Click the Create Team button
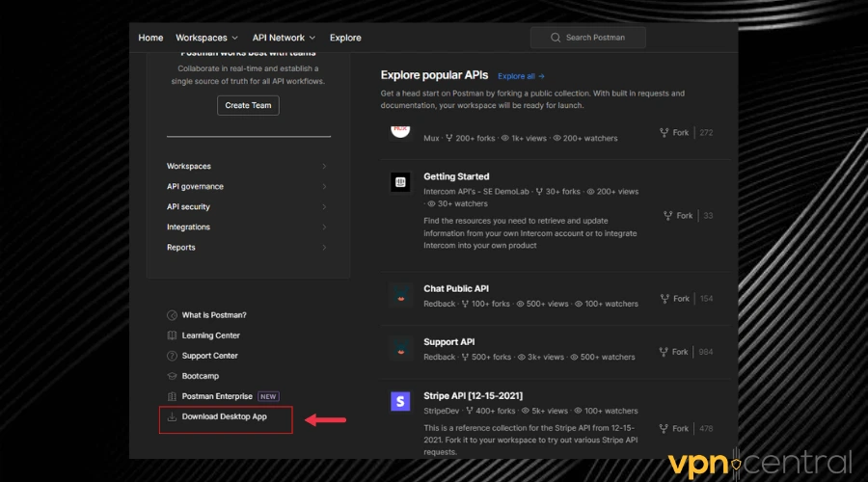 (248, 105)
